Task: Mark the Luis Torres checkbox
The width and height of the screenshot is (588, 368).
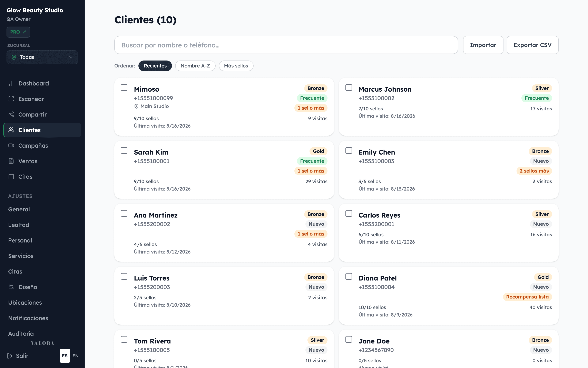Action: [124, 276]
